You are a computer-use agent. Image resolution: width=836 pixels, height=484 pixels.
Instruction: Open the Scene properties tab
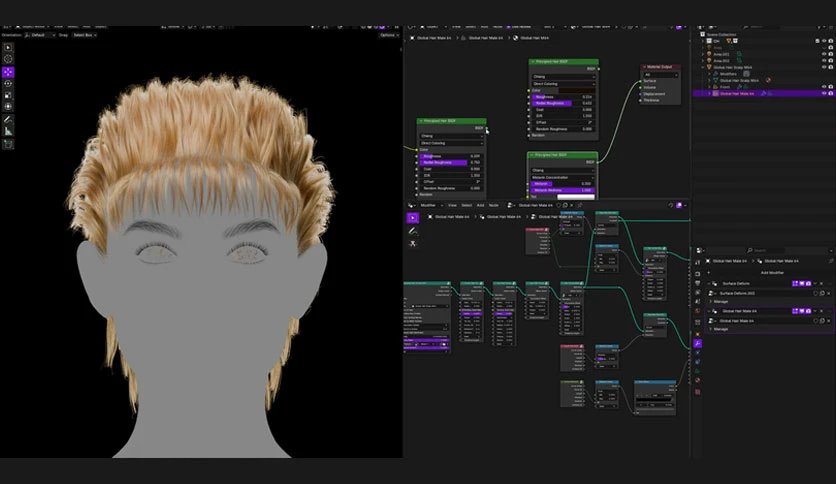pos(697,302)
